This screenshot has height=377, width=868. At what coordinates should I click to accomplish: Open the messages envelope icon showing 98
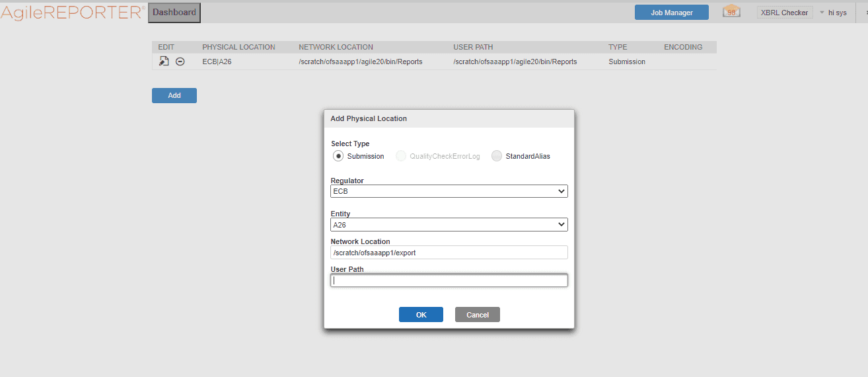pos(731,12)
